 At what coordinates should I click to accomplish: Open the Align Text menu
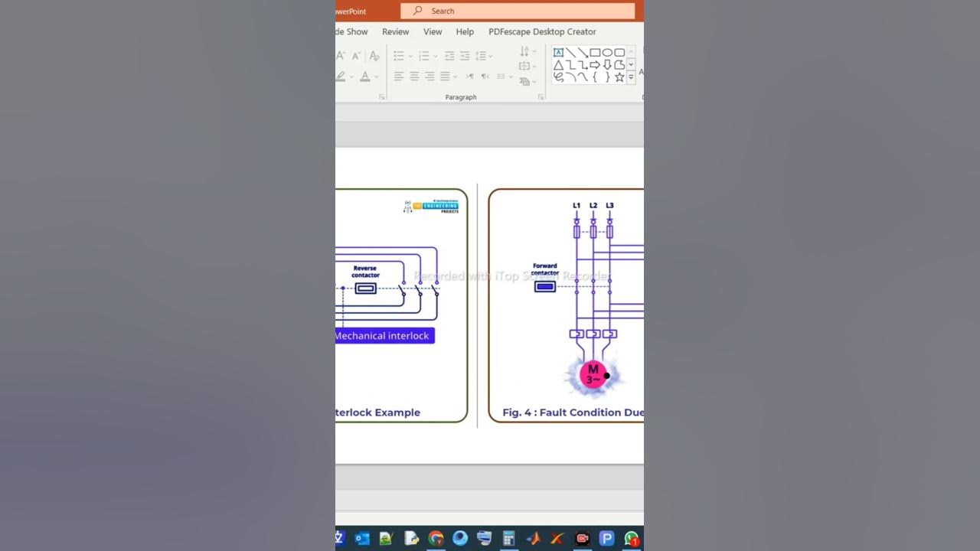(528, 67)
